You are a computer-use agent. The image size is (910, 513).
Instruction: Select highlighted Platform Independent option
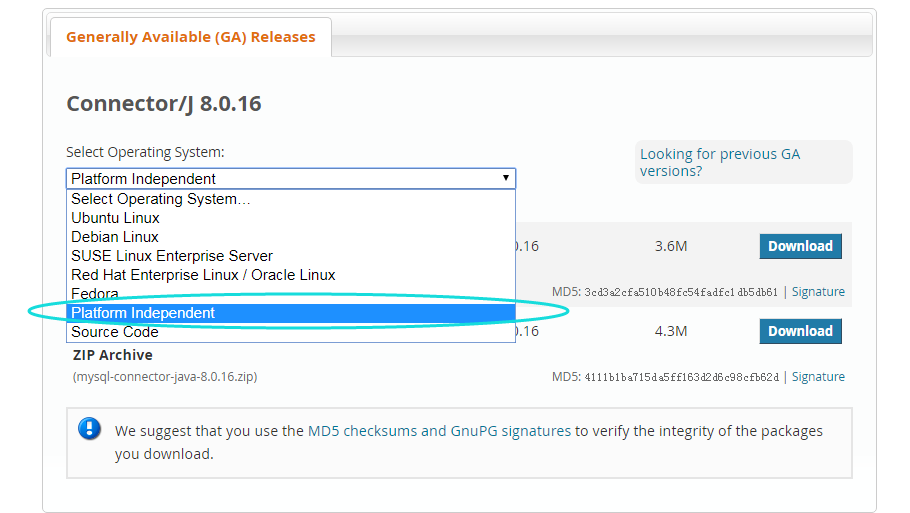tap(291, 313)
